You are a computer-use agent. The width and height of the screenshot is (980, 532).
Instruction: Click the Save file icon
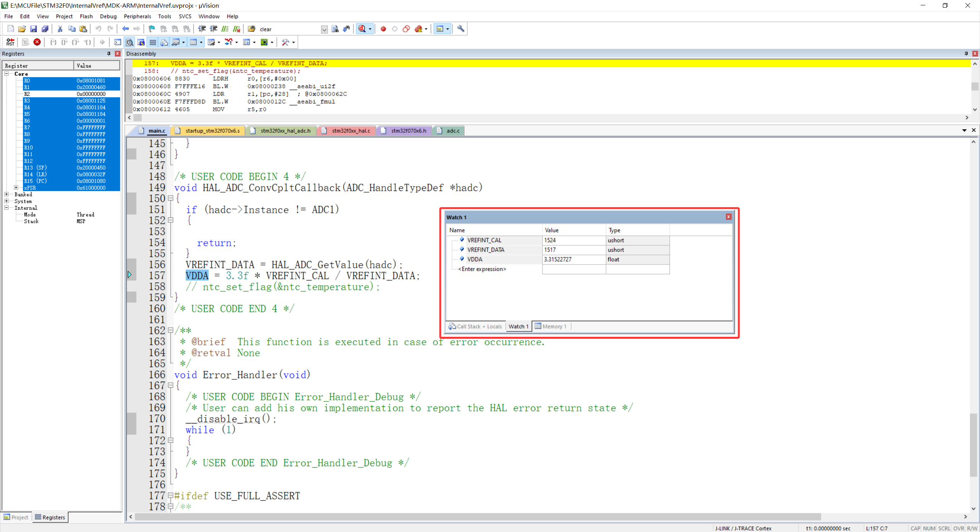click(34, 29)
